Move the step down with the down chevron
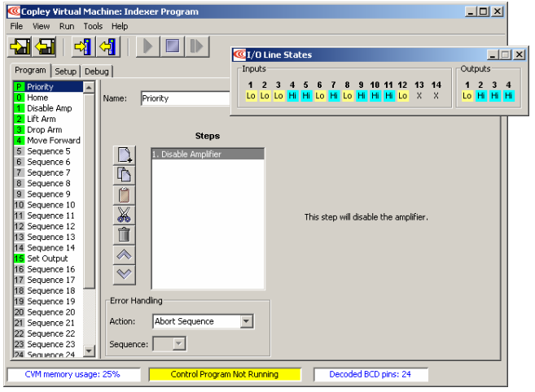 tap(125, 274)
